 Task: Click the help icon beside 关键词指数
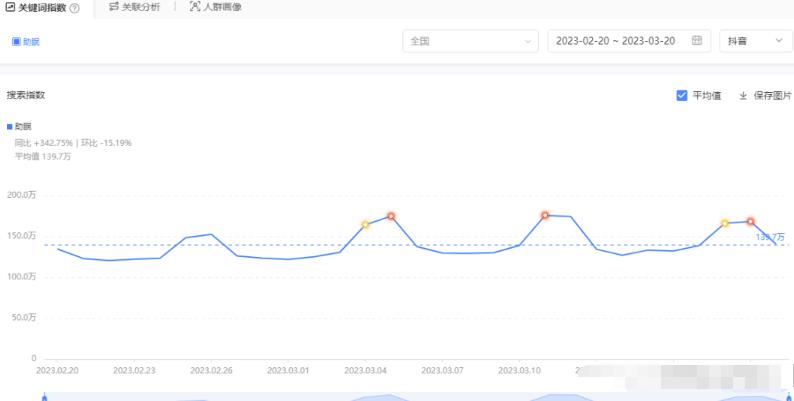pyautogui.click(x=75, y=8)
